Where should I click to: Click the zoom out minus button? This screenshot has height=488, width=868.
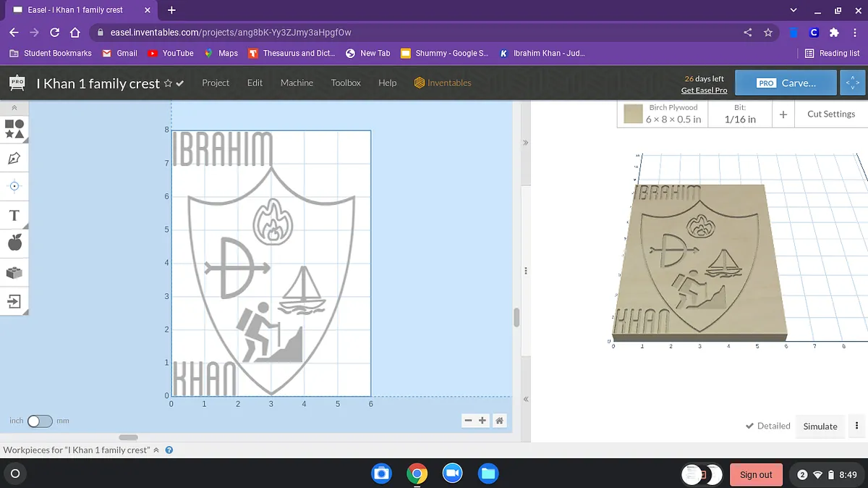[x=469, y=421]
